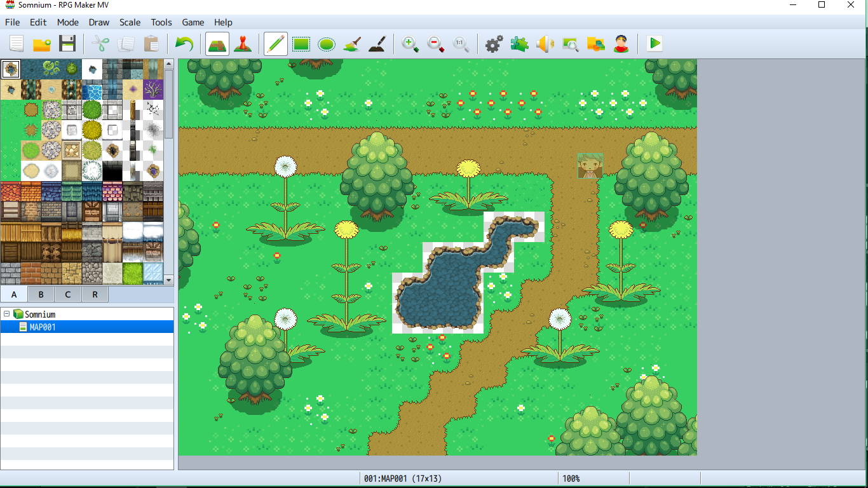The image size is (868, 488).
Task: Select the Shadow Pen tool
Action: pyautogui.click(x=377, y=44)
